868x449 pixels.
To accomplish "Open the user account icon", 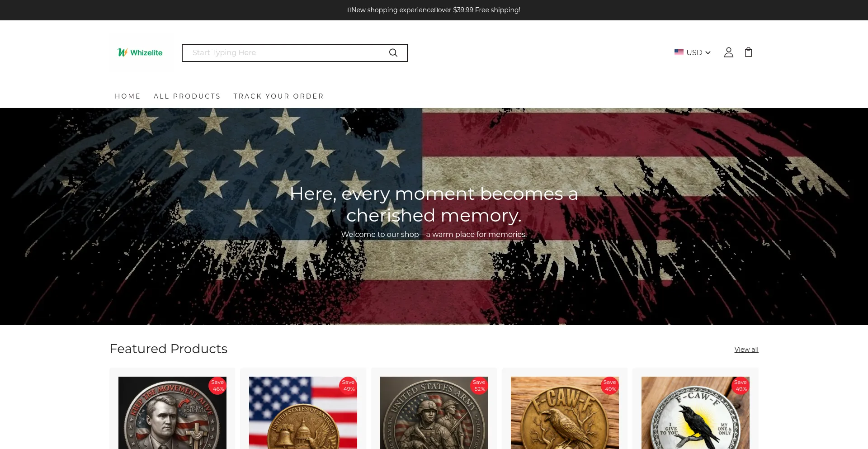I will click(x=728, y=52).
